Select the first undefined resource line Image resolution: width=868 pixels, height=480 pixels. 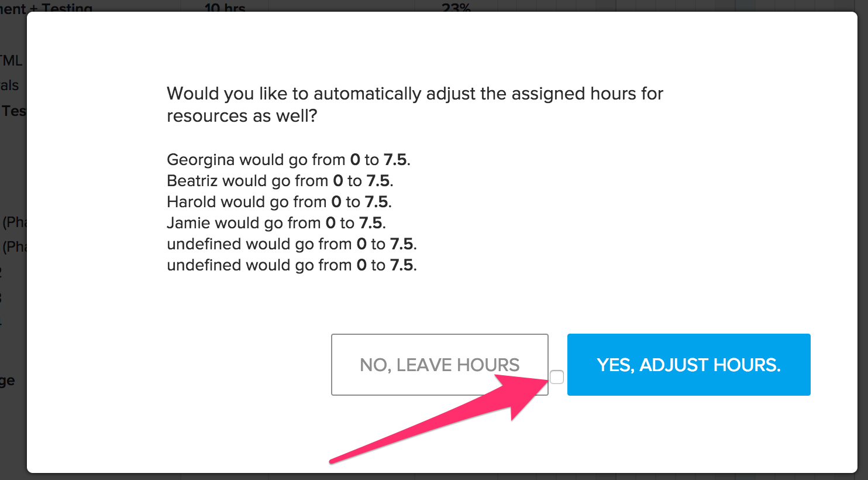click(292, 244)
